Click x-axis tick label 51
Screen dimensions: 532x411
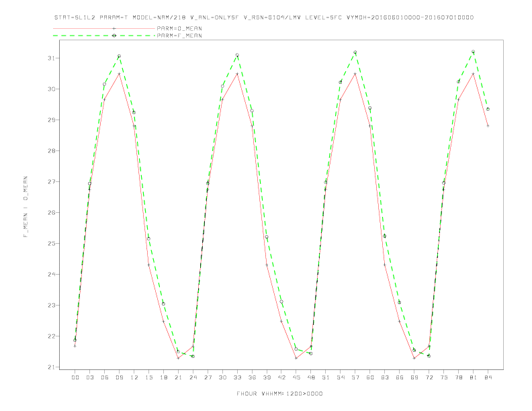[326, 377]
